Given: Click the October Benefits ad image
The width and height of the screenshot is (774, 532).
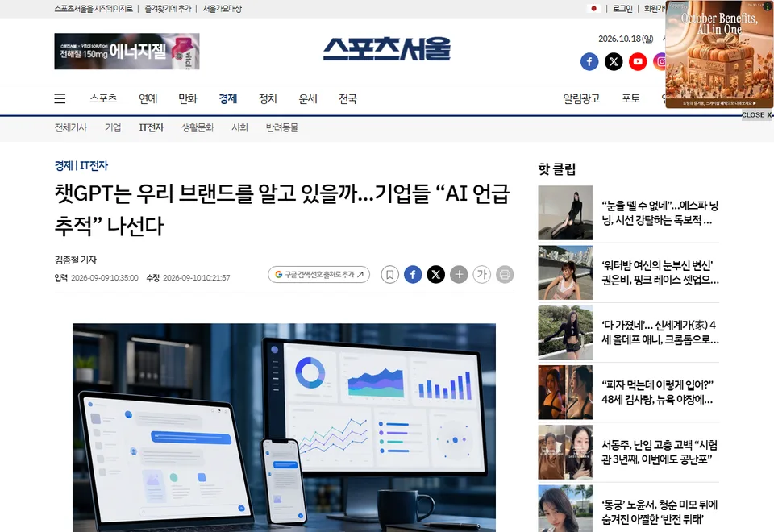Looking at the screenshot, I should tap(719, 54).
